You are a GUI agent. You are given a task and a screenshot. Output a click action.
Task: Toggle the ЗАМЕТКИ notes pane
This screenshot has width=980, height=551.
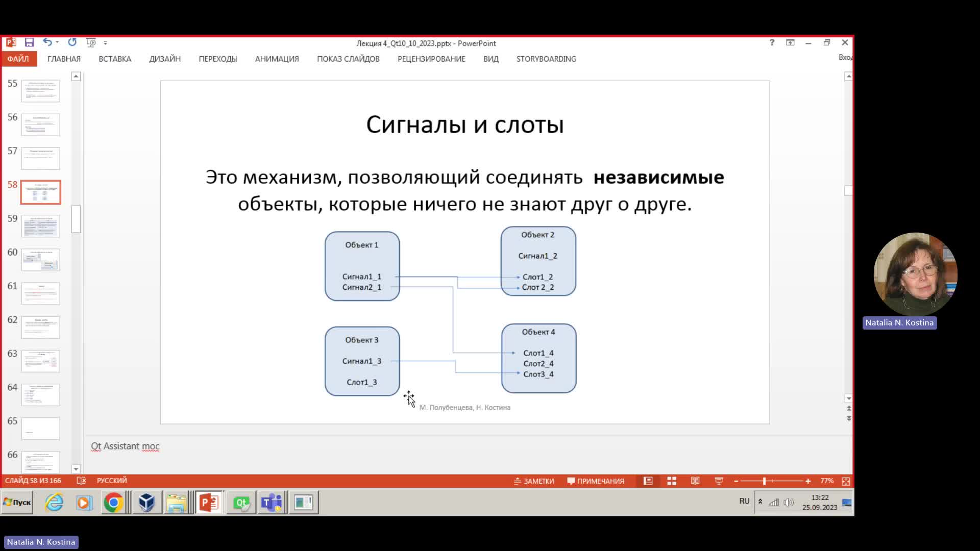[534, 481]
